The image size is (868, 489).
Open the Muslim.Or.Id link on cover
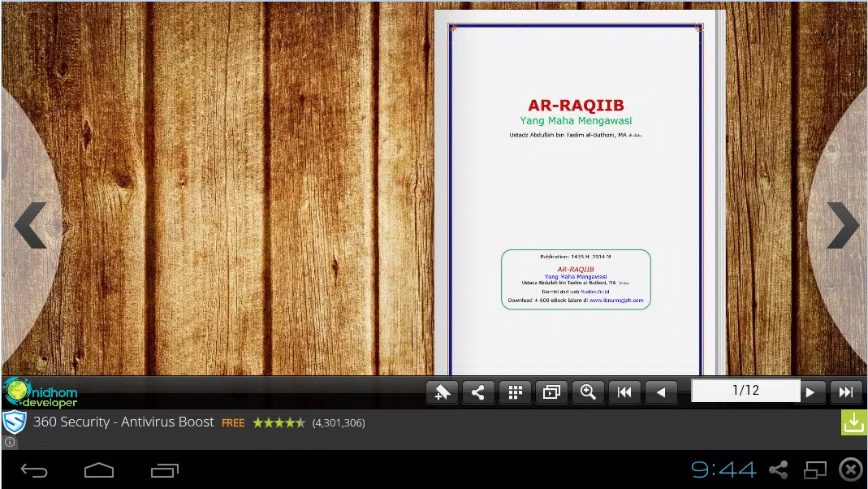(x=594, y=292)
